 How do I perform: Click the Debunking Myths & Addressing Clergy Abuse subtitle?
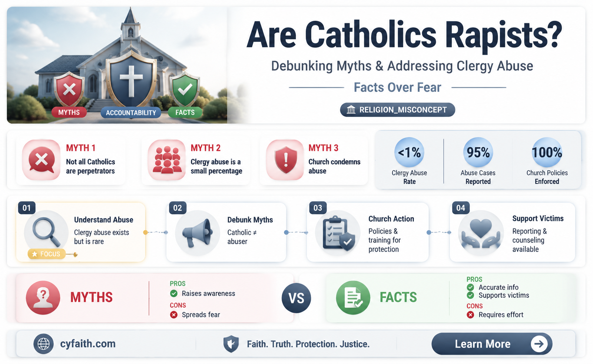(x=402, y=66)
